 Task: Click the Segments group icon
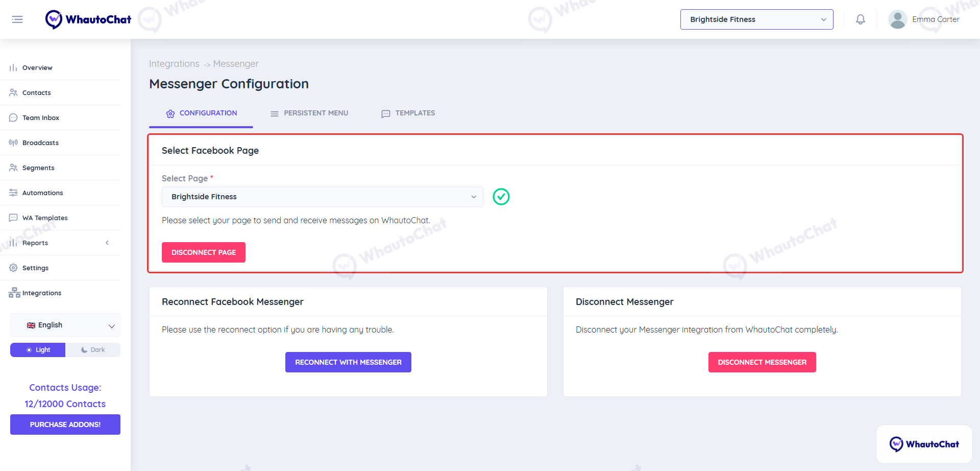pyautogui.click(x=13, y=168)
